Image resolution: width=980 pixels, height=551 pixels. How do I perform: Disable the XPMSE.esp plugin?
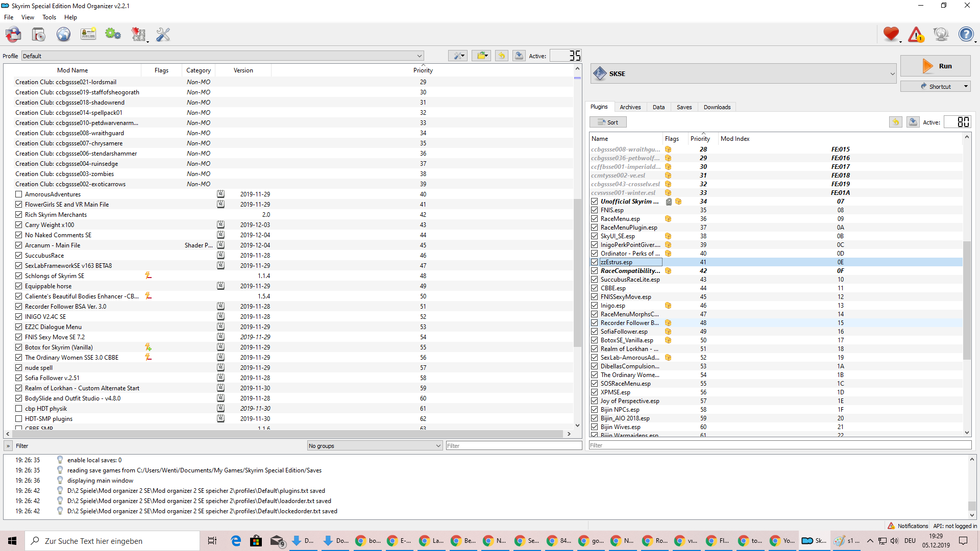coord(595,392)
